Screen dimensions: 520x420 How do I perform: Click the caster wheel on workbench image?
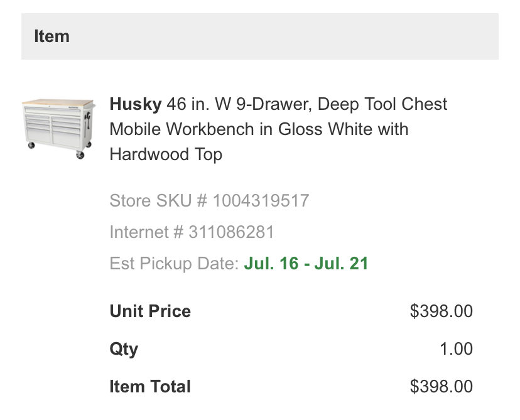[x=80, y=155]
